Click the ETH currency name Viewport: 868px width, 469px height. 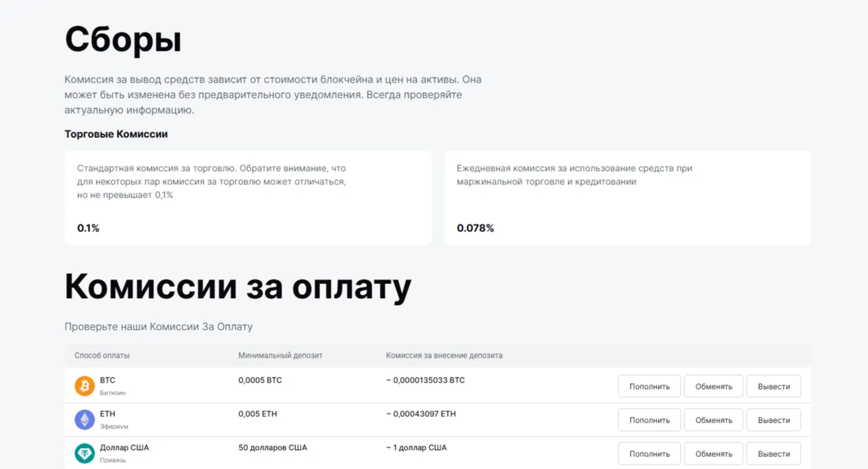tap(107, 414)
